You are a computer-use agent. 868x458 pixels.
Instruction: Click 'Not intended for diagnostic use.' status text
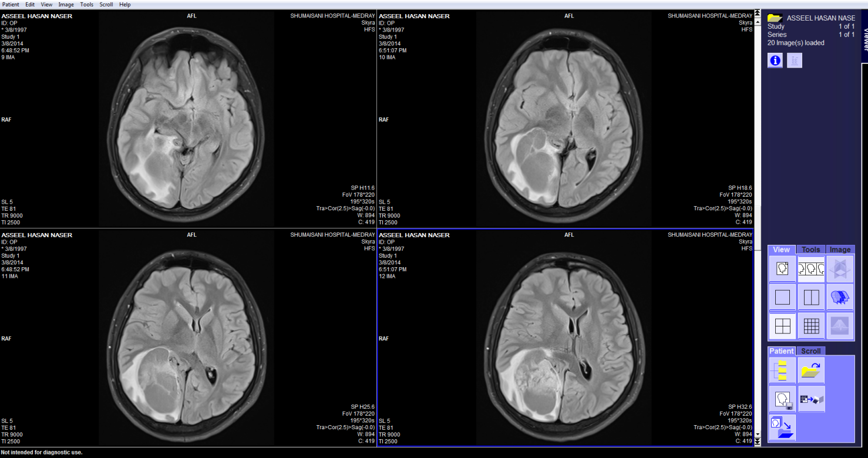(42, 452)
